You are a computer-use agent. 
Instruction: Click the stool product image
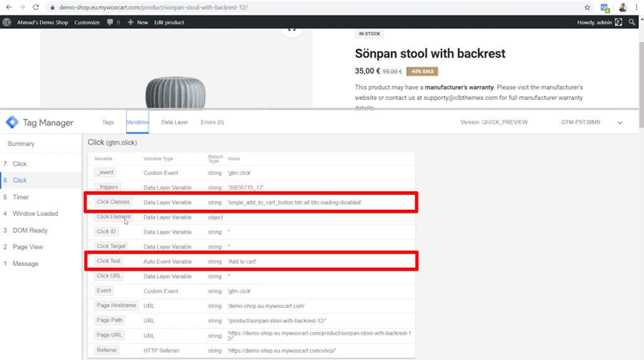click(x=176, y=92)
